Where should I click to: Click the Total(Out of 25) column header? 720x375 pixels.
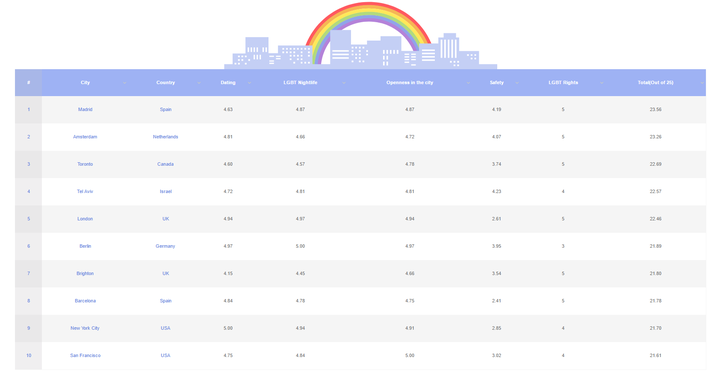655,83
